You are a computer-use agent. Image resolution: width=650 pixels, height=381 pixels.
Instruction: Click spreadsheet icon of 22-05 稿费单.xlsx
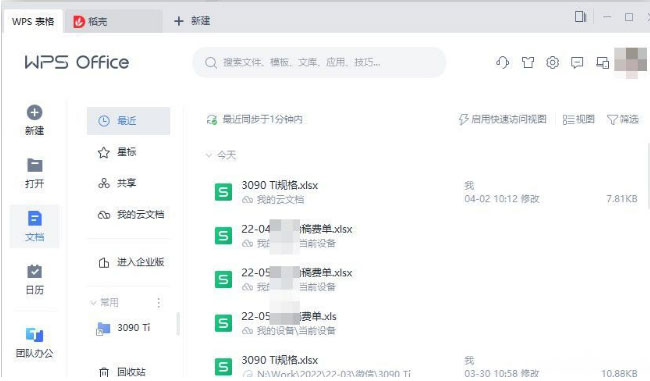click(223, 279)
